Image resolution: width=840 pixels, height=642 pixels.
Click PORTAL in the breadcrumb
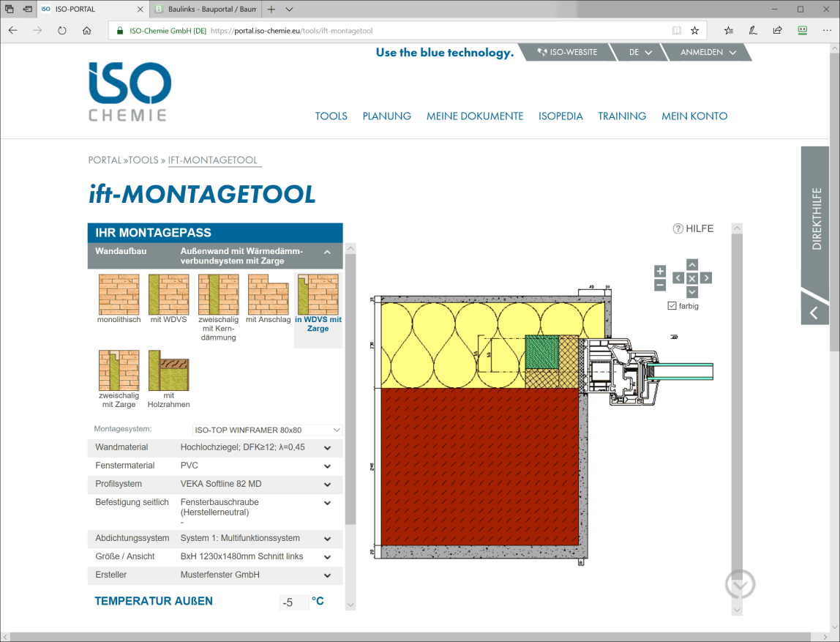(x=105, y=160)
